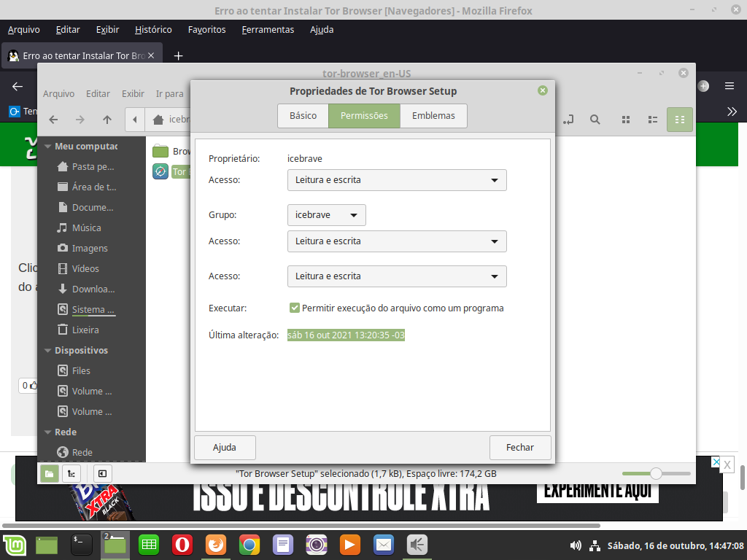Open Opera browser from the taskbar
Screen dimensions: 747x560
[x=182, y=545]
